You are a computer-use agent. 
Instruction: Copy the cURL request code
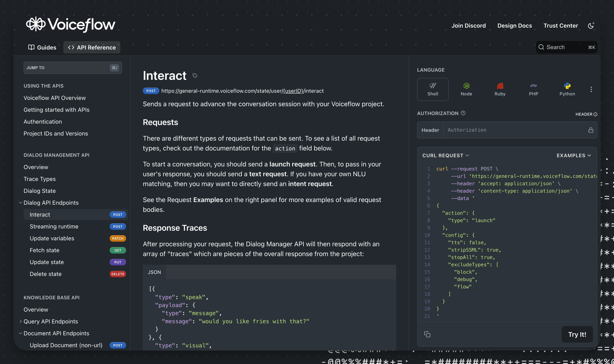[427, 334]
